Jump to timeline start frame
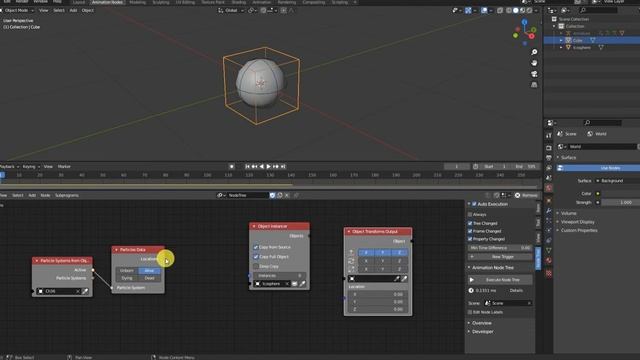Image resolution: width=640 pixels, height=360 pixels. click(x=247, y=167)
